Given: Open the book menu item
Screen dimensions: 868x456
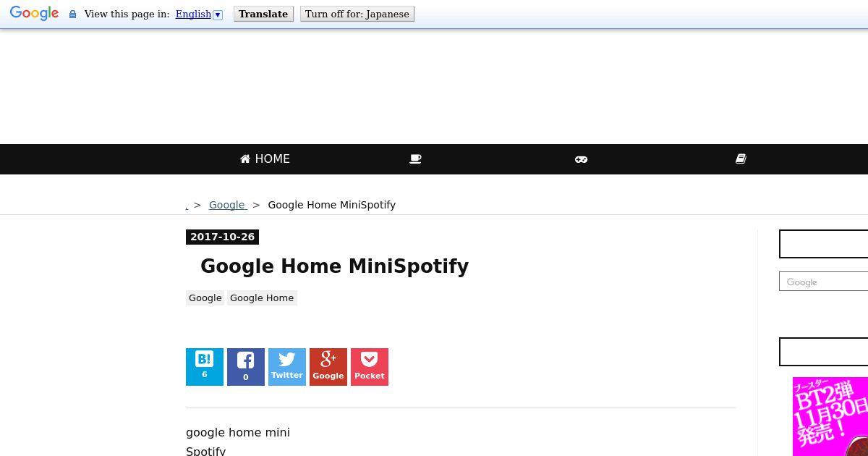Looking at the screenshot, I should [x=741, y=159].
